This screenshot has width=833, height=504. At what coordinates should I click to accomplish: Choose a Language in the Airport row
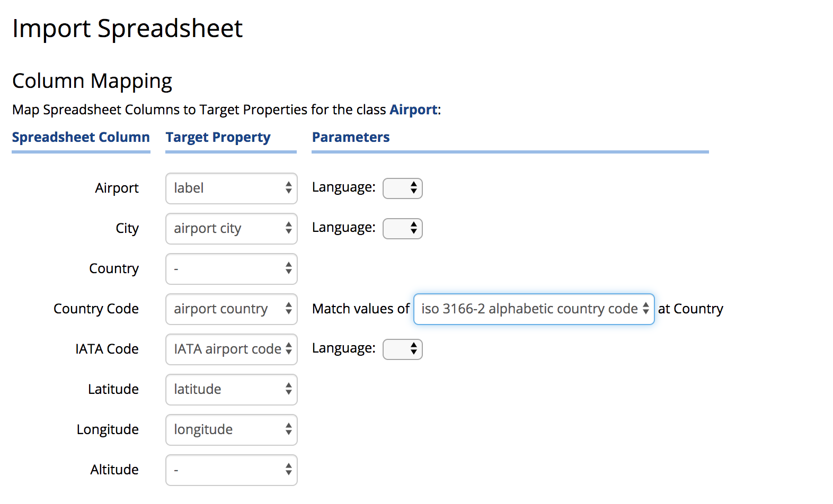coord(402,188)
